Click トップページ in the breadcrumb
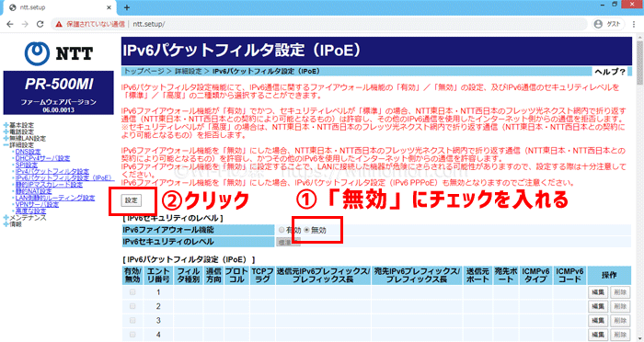This screenshot has width=644, height=342. click(x=144, y=72)
